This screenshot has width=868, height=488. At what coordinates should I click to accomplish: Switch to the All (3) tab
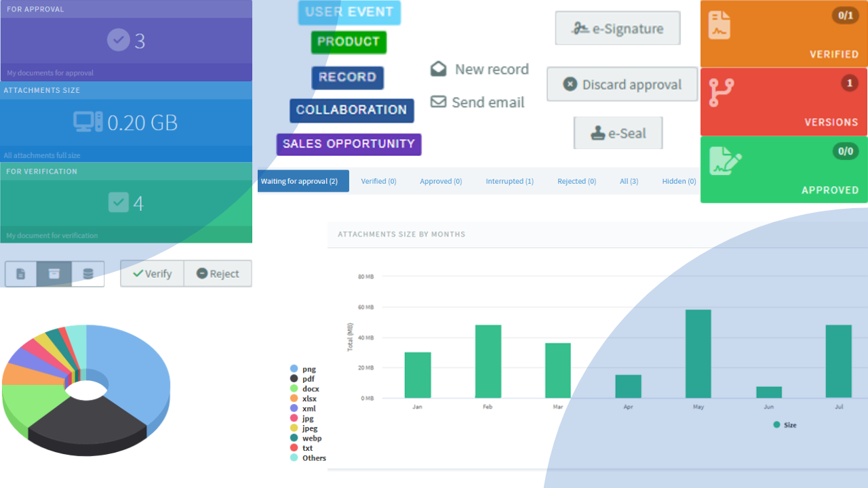(629, 181)
